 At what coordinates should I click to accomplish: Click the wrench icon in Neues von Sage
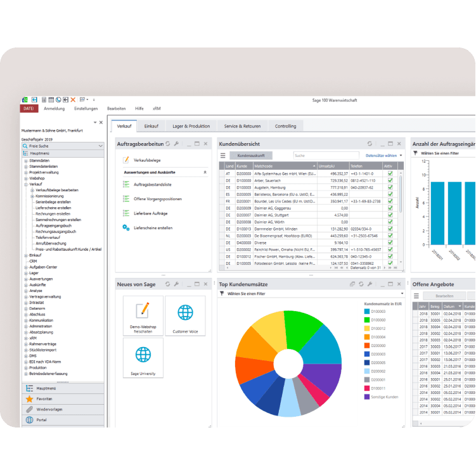pos(176,284)
